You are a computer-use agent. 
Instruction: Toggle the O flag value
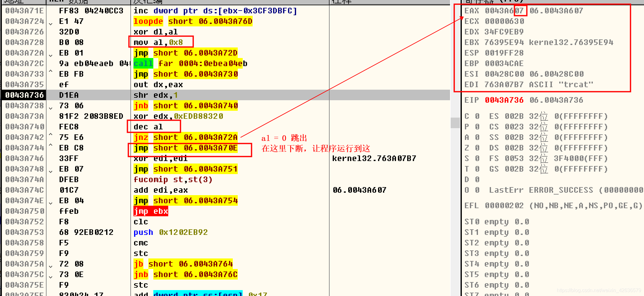click(x=477, y=190)
